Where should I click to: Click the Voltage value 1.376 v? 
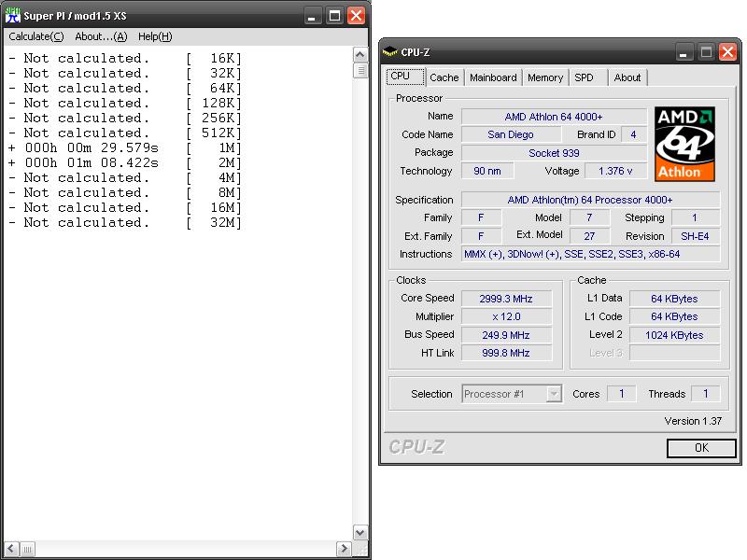point(615,171)
